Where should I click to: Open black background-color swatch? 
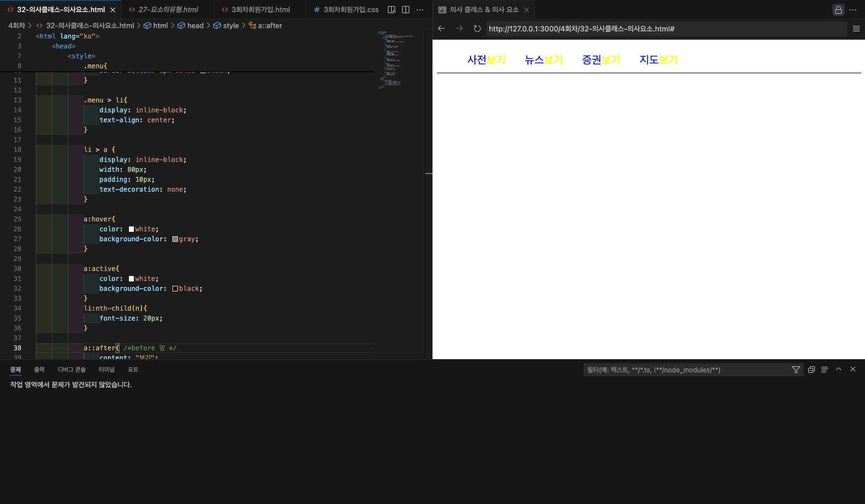coord(175,289)
